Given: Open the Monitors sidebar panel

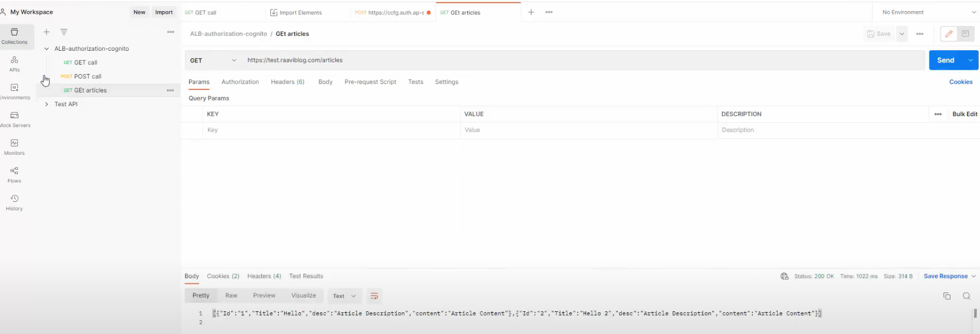Looking at the screenshot, I should coord(14,147).
